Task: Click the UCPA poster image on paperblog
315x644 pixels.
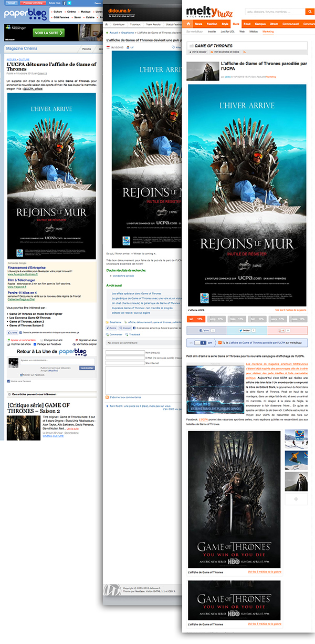Action: pyautogui.click(x=51, y=175)
